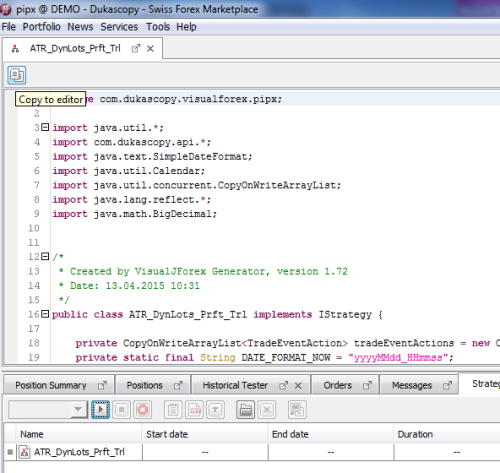Click line 7 CopyOnWriteArrayList import code

(x=197, y=185)
